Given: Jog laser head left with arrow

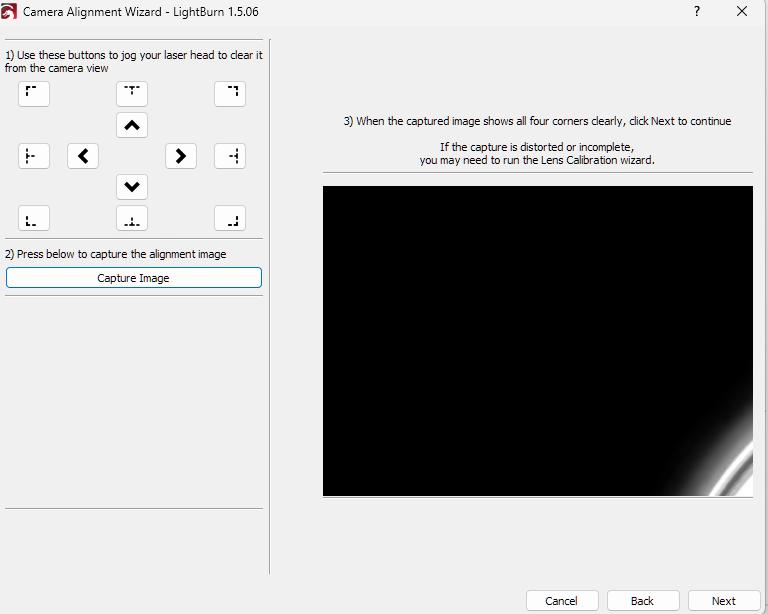Looking at the screenshot, I should [x=83, y=156].
